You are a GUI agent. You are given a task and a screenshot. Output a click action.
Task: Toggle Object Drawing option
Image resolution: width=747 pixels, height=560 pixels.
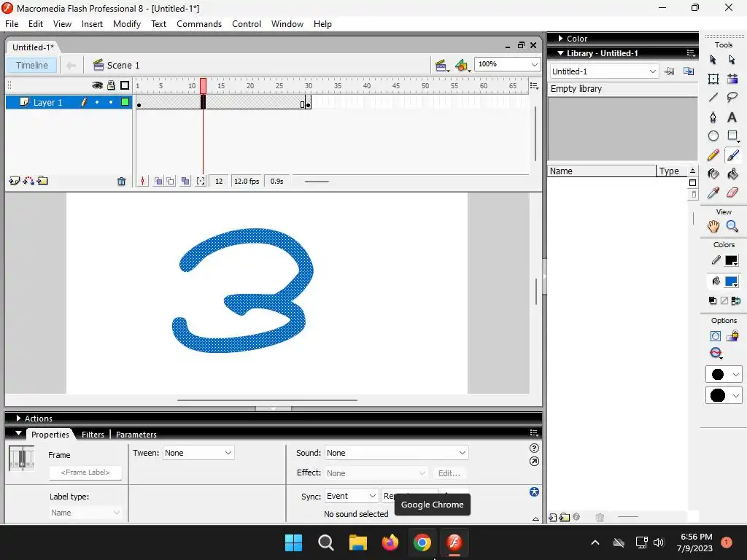[x=716, y=336]
